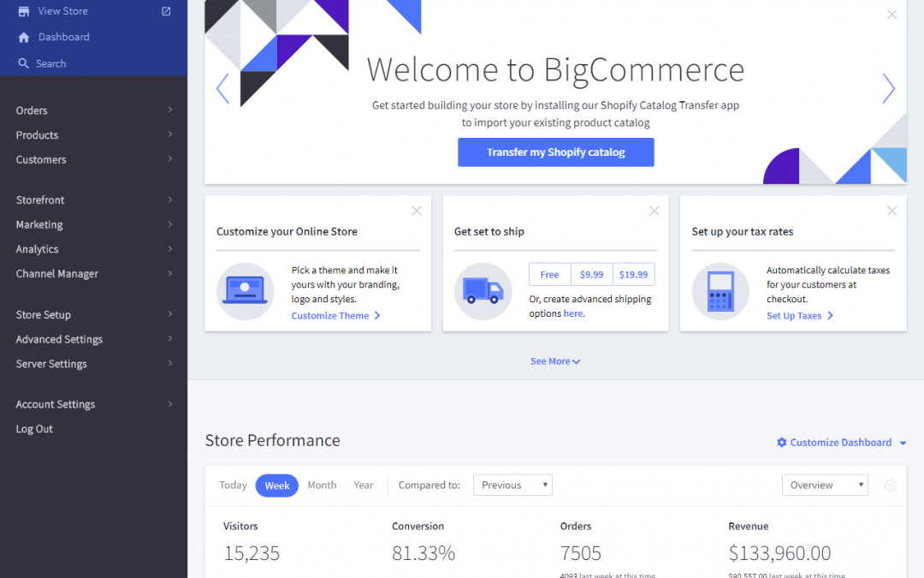
Task: Open the Overview dropdown
Action: point(825,485)
